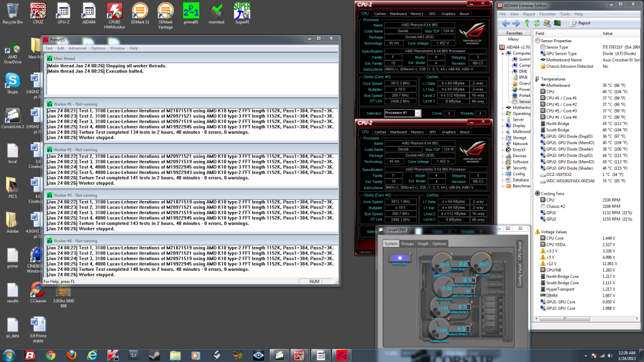644x362 pixels.
Task: Expand the Motherboard node in AIDA64 tree
Action: pyautogui.click(x=502, y=107)
